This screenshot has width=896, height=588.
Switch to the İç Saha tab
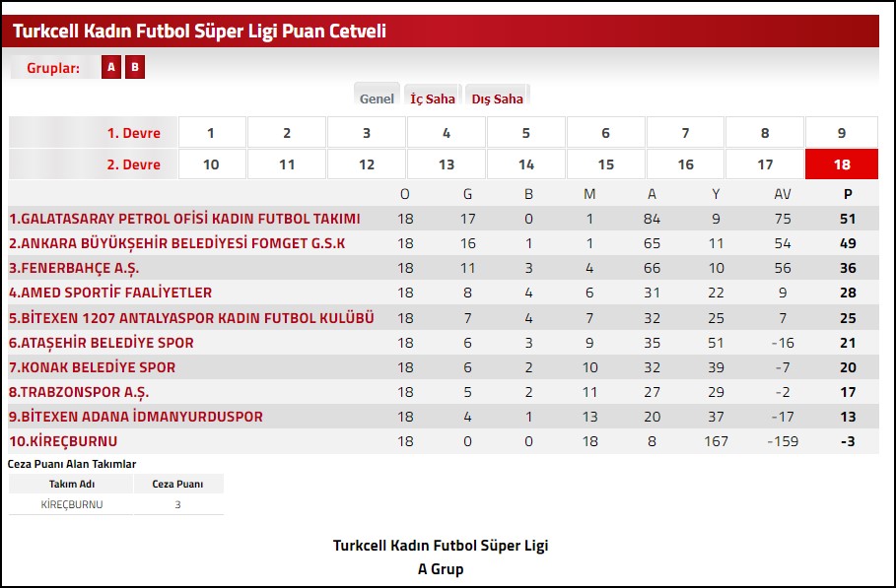tap(433, 98)
